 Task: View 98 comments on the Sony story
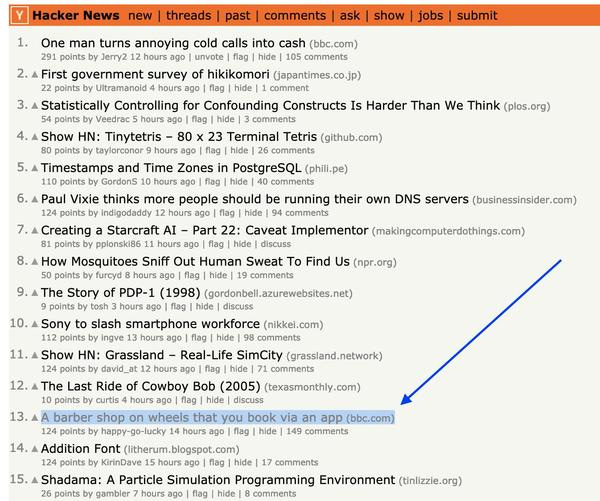[x=272, y=338]
